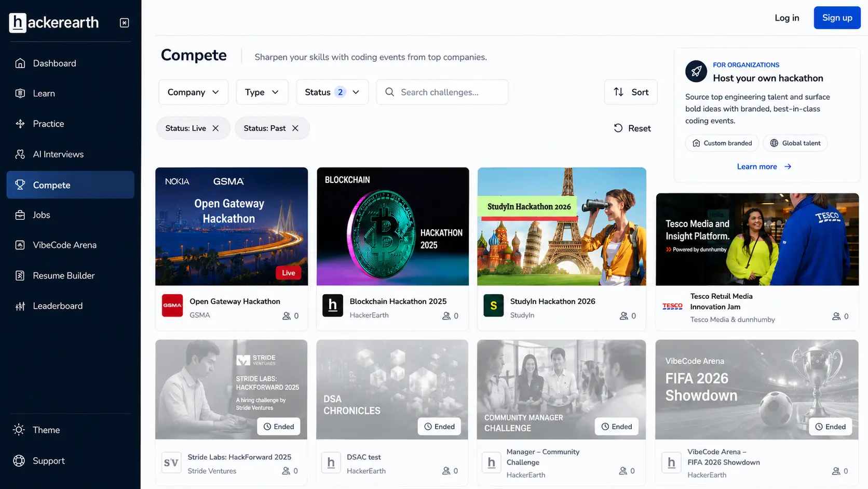Click the Tesco logo icon
The image size is (868, 489).
672,307
